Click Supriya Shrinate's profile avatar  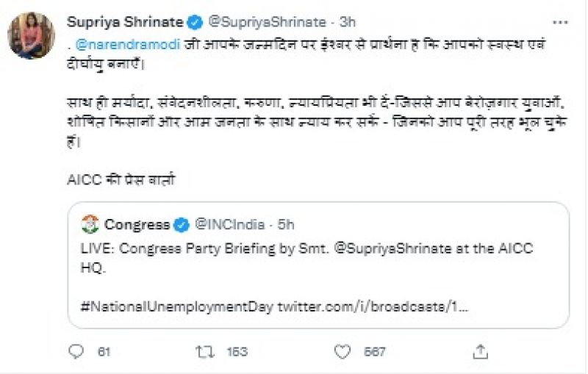(31, 36)
